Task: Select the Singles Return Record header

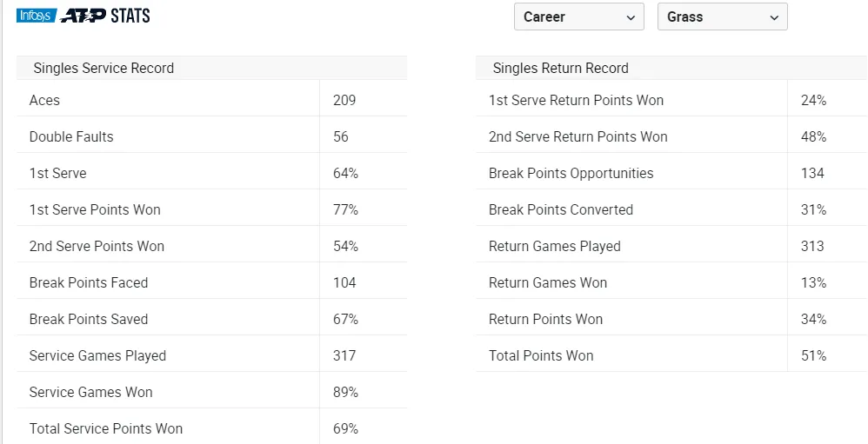Action: coord(560,68)
